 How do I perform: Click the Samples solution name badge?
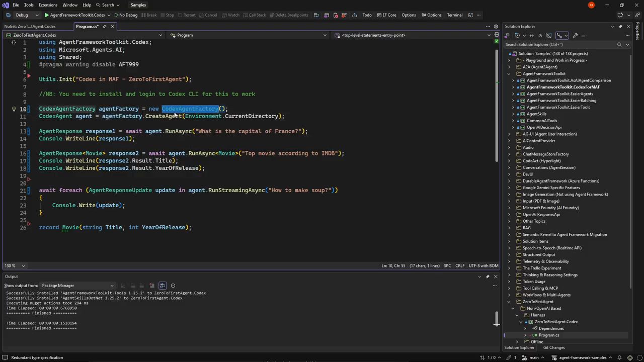(x=138, y=5)
